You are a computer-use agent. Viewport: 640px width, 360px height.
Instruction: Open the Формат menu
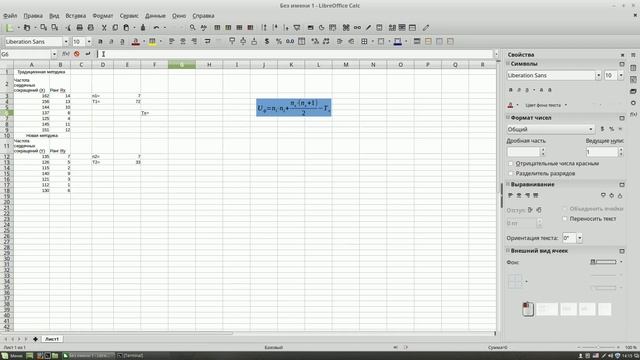pyautogui.click(x=102, y=16)
